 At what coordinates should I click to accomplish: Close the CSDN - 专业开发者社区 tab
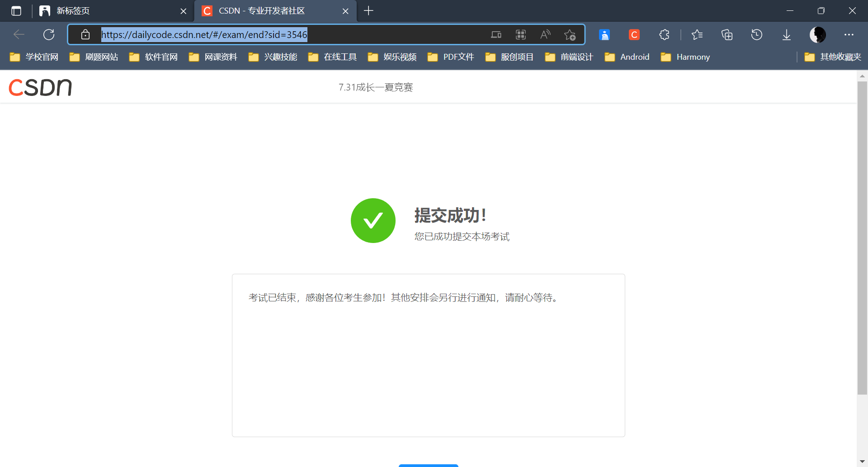point(345,11)
